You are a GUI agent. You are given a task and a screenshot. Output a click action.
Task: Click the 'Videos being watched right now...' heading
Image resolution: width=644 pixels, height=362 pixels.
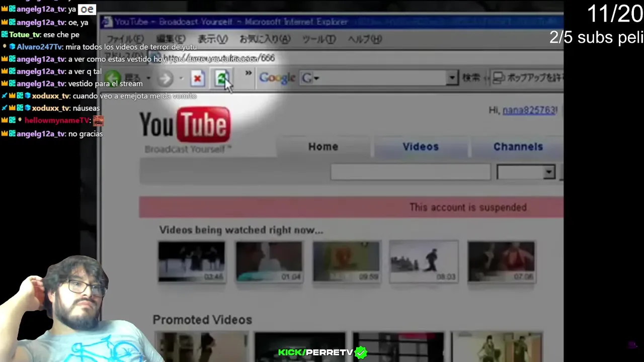[241, 230]
